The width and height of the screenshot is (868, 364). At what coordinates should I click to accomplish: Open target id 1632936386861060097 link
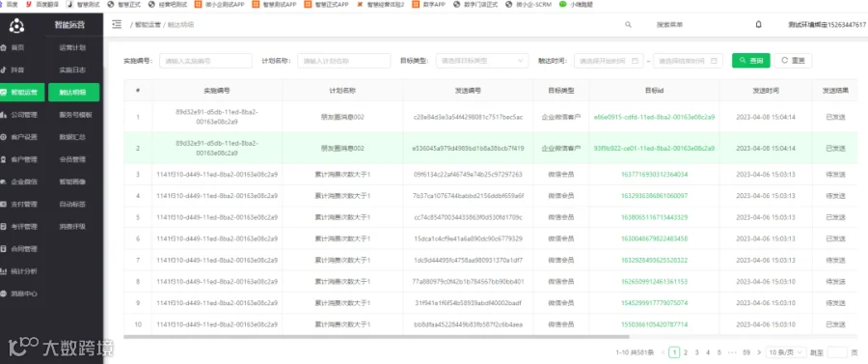click(654, 196)
